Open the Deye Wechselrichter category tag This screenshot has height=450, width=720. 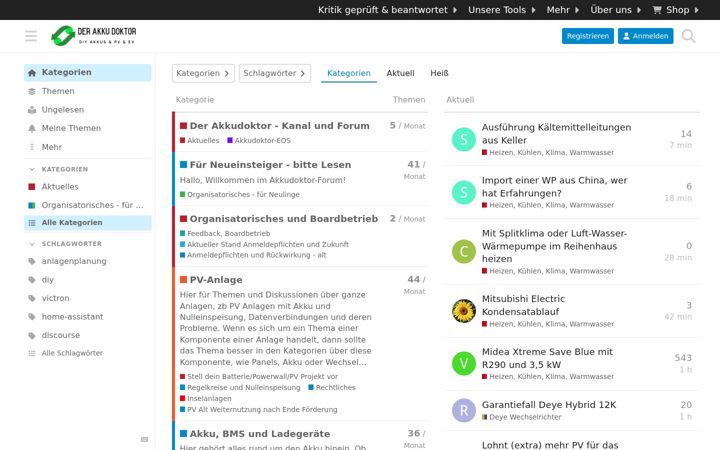pos(522,417)
